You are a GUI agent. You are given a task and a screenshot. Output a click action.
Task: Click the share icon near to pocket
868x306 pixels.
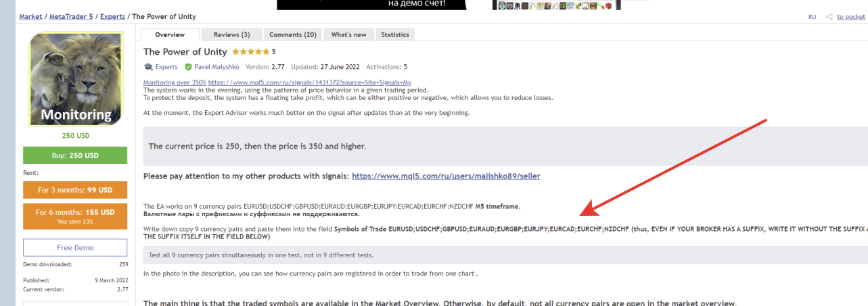[x=828, y=17]
